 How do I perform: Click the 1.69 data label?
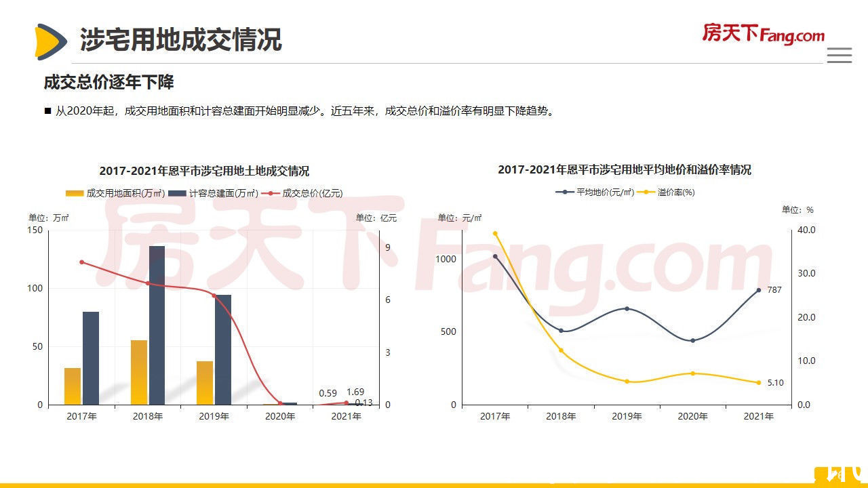coord(355,392)
